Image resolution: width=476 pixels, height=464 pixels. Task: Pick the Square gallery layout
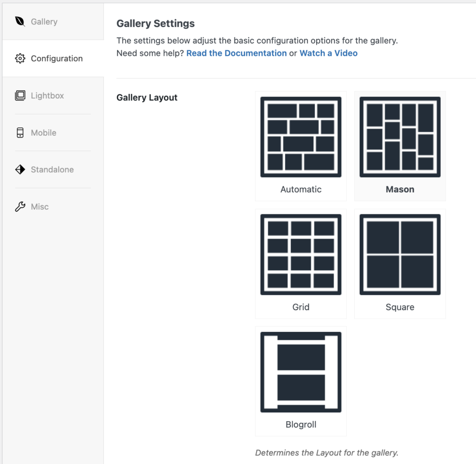click(x=400, y=254)
